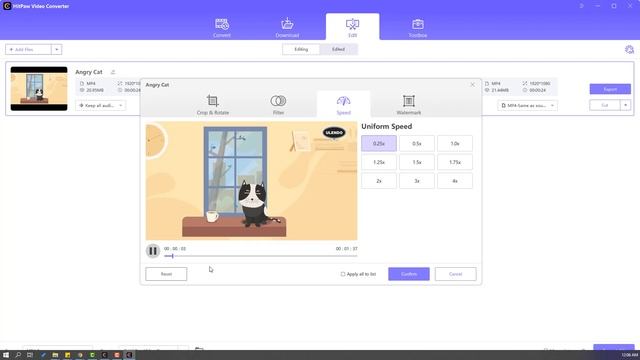
Task: Click the Add Files button
Action: tap(28, 49)
